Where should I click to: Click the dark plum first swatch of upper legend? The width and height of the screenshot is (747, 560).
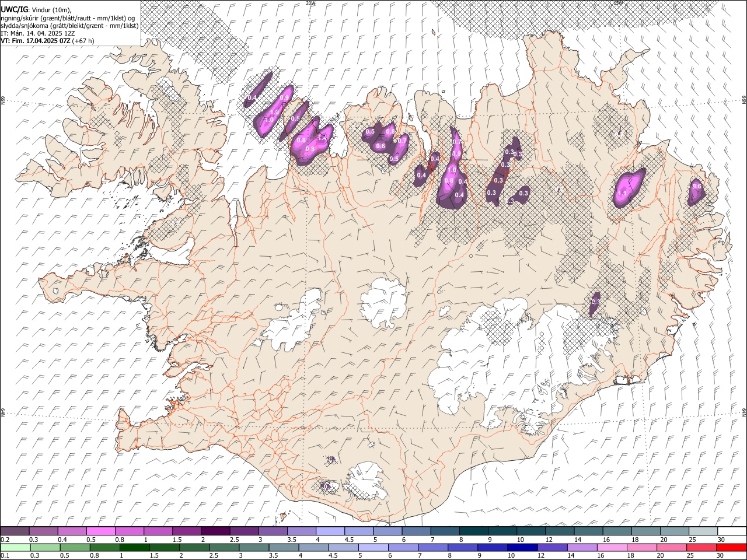pyautogui.click(x=15, y=531)
